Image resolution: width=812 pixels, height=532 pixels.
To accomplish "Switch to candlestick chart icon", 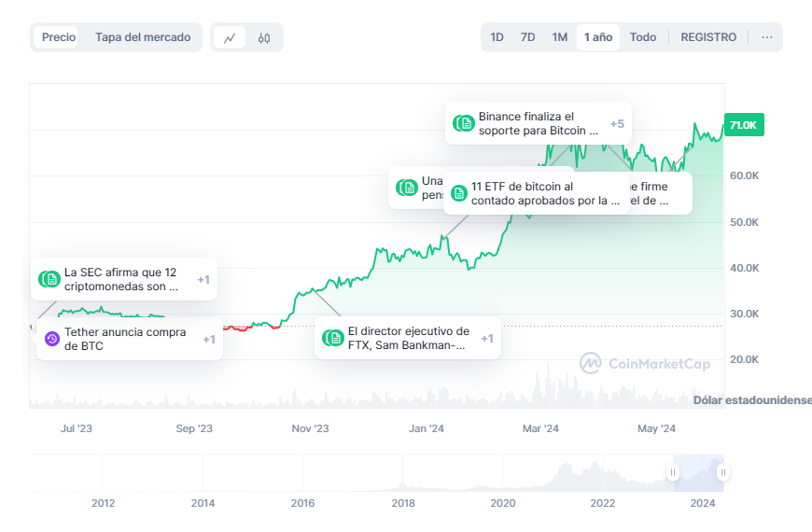I will tap(264, 37).
